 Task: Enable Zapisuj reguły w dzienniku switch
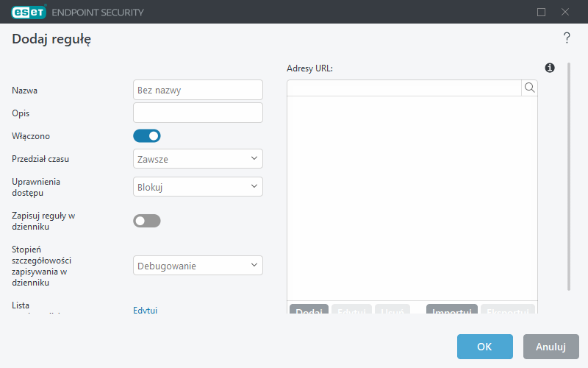tap(147, 221)
